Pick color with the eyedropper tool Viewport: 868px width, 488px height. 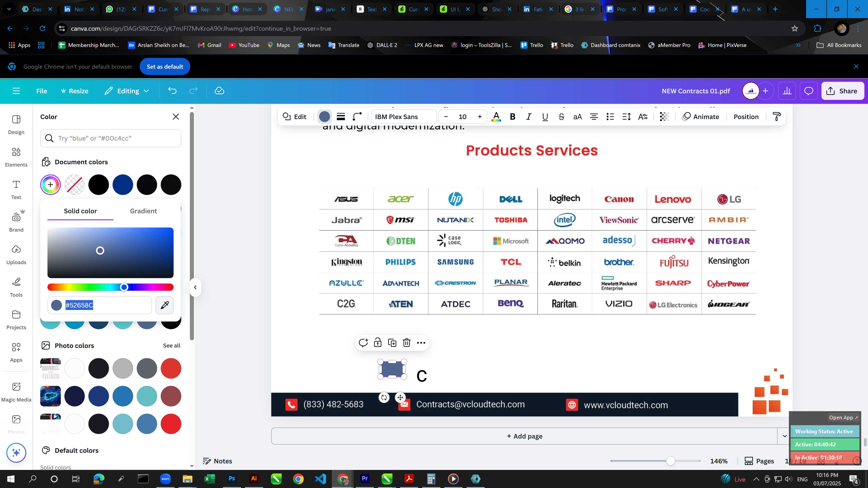coord(164,305)
